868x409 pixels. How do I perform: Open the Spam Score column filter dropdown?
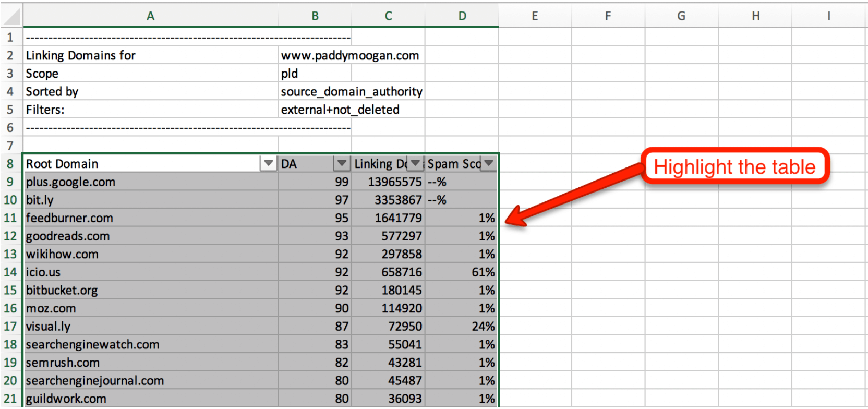pos(489,163)
